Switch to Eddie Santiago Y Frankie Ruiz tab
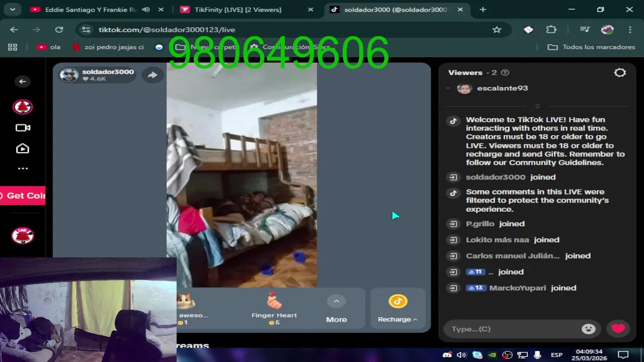The image size is (644, 362). point(91,10)
